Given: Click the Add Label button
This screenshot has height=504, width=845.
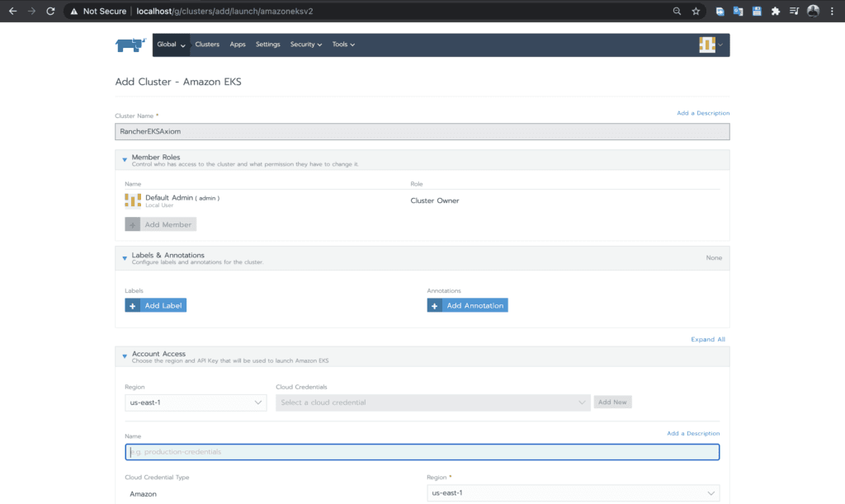Looking at the screenshot, I should [156, 305].
